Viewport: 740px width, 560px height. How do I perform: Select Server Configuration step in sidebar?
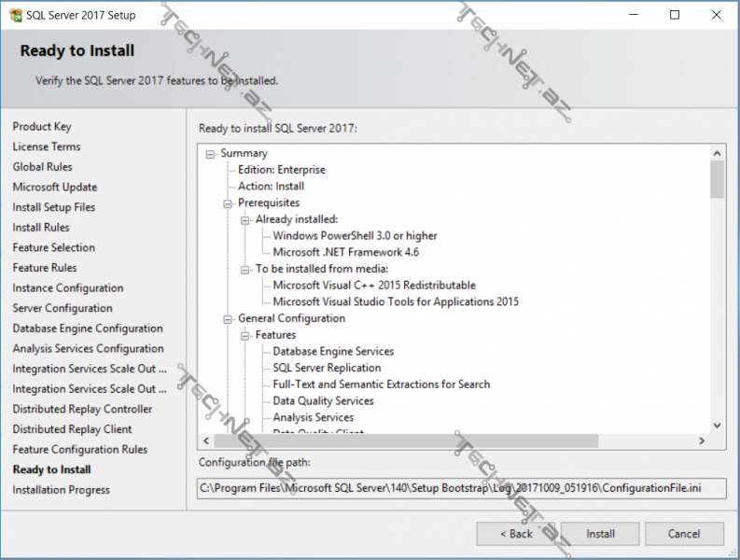coord(62,308)
